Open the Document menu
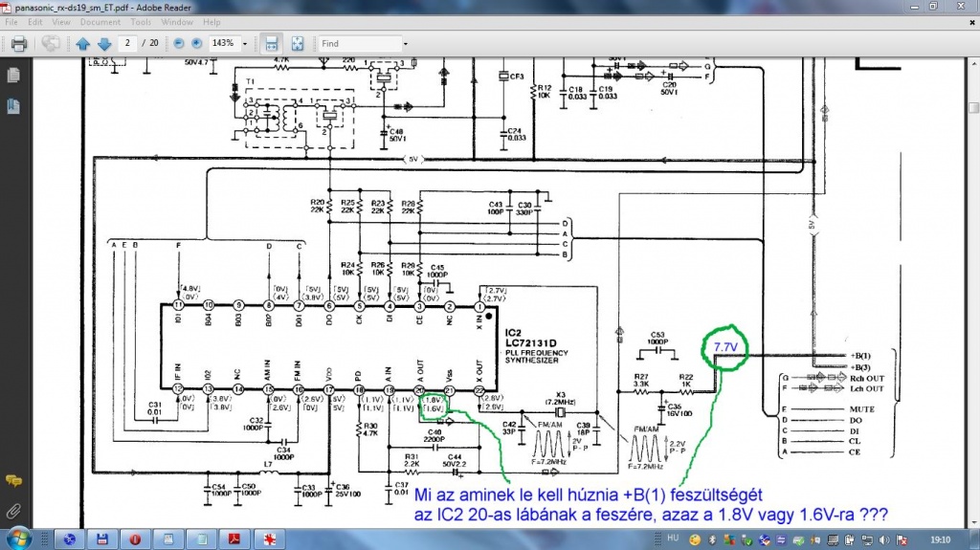980x550 pixels. point(100,22)
